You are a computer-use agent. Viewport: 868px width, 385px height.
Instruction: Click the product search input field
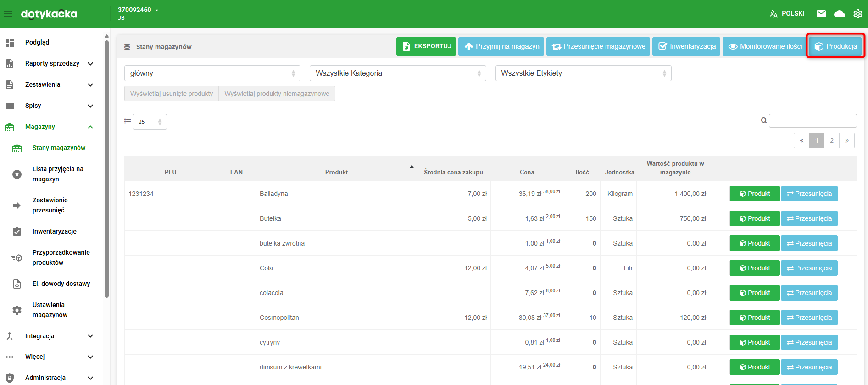(x=812, y=121)
